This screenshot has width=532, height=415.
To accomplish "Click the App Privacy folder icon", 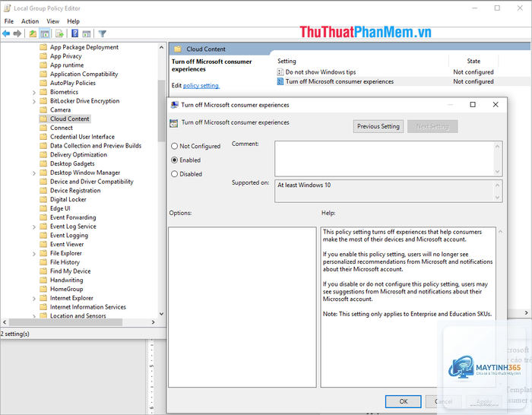I will point(43,56).
